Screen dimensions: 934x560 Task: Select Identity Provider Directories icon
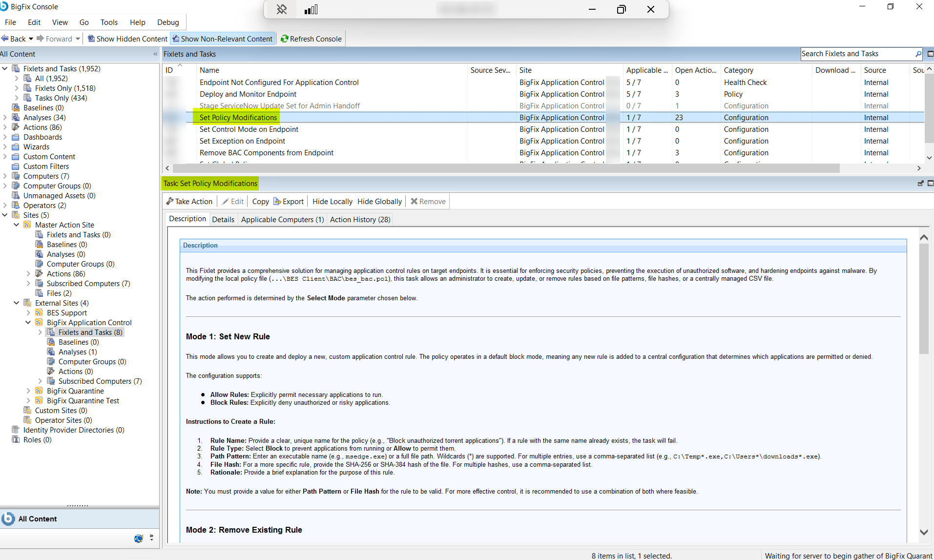point(16,430)
